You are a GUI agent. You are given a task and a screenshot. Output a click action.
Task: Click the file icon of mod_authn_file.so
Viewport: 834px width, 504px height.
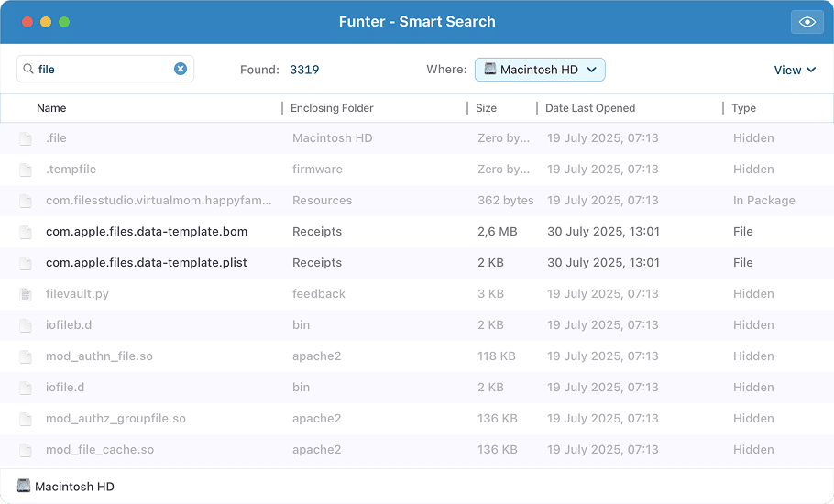[26, 356]
